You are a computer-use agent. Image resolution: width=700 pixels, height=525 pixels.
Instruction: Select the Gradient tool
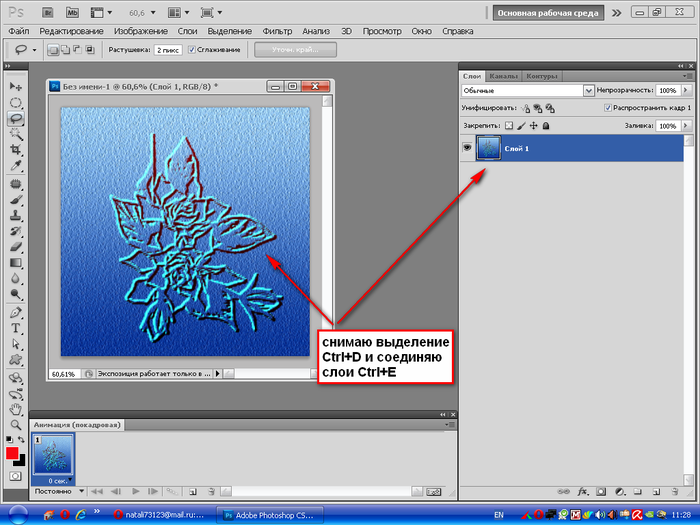(16, 262)
